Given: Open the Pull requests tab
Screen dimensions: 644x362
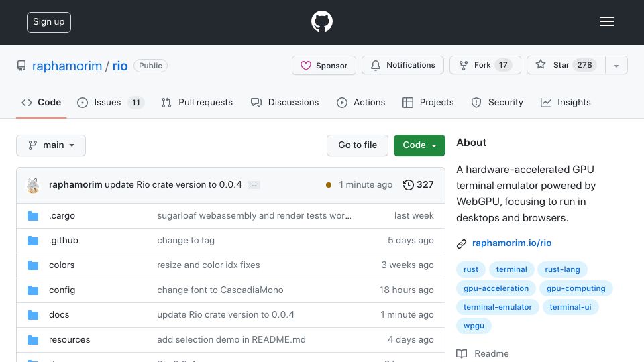Looking at the screenshot, I should click(x=197, y=102).
